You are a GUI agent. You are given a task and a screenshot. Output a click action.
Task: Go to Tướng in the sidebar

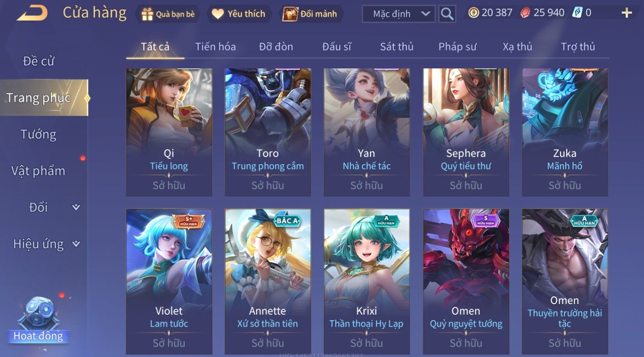(x=38, y=134)
